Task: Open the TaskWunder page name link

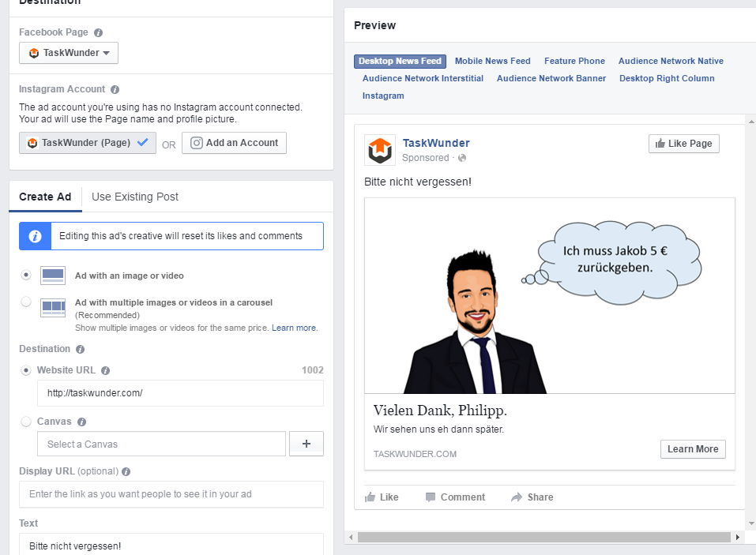Action: (436, 143)
